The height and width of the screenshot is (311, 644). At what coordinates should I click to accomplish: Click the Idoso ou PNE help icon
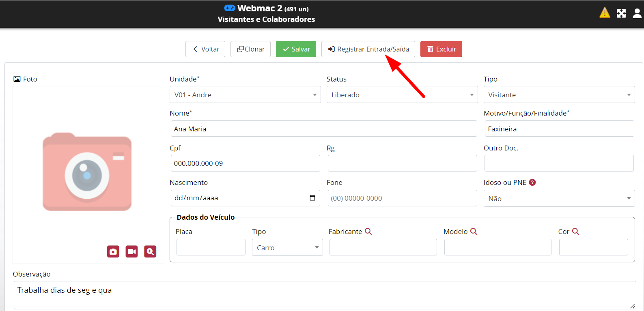[x=532, y=182]
